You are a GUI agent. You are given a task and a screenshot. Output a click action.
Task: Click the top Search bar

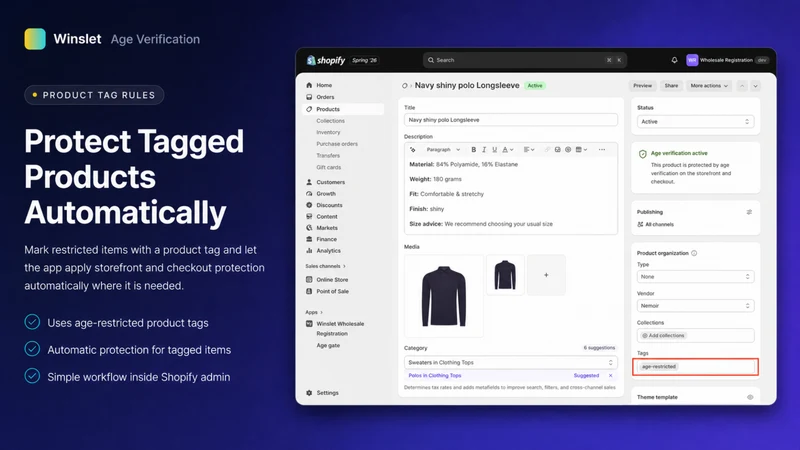click(x=524, y=60)
